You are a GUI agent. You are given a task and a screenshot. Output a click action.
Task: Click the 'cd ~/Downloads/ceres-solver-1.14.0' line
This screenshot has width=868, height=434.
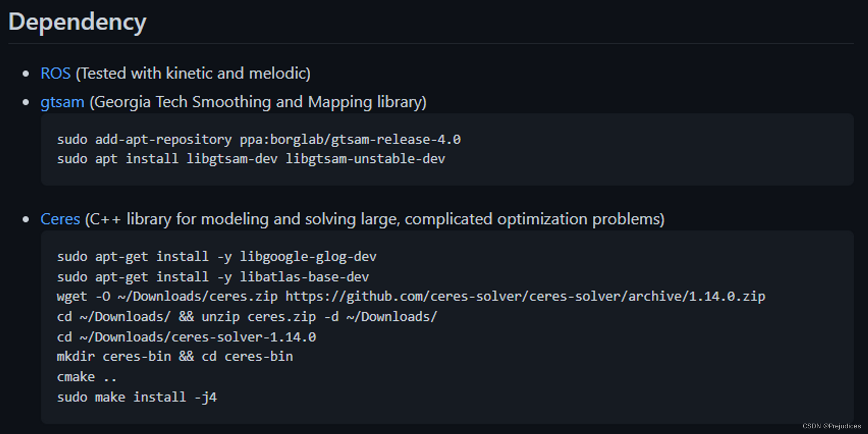[x=187, y=337]
